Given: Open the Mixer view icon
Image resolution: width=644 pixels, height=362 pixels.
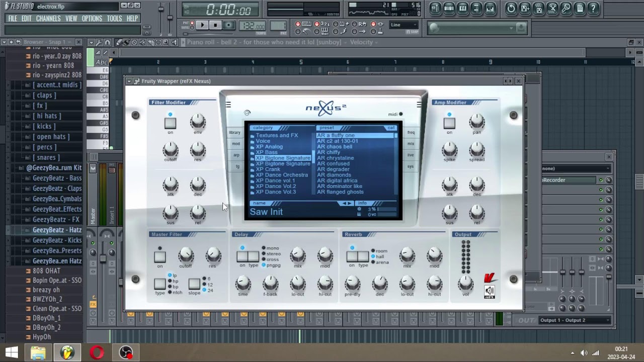Looking at the screenshot, I should click(x=490, y=8).
